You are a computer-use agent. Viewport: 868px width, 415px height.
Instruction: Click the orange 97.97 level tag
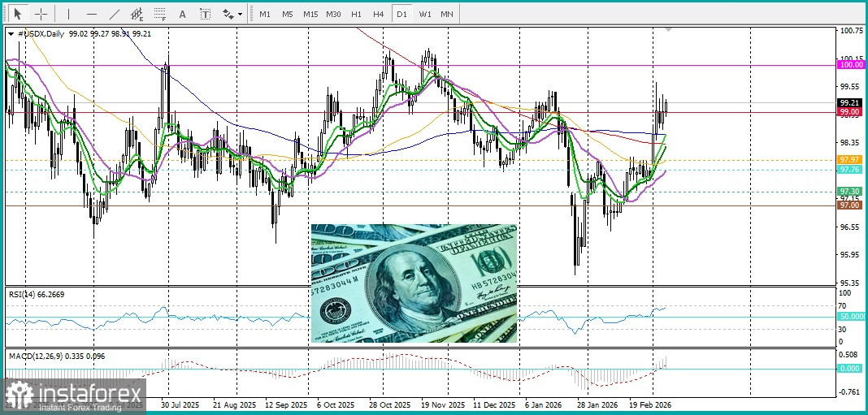click(x=850, y=160)
